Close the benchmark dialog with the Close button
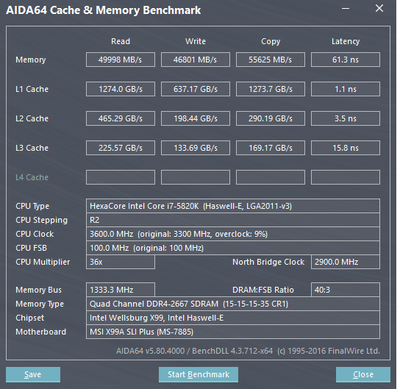Image resolution: width=400 pixels, height=389 pixels. point(363,374)
